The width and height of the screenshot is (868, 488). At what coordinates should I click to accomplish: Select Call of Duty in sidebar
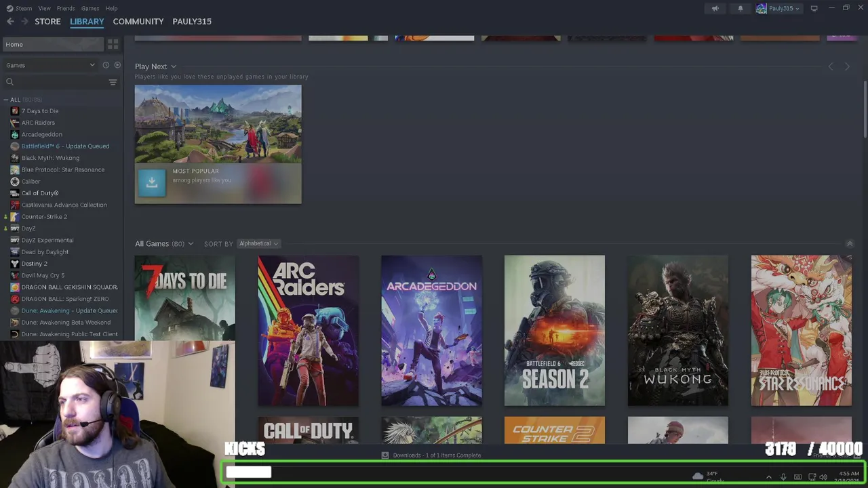pyautogui.click(x=40, y=193)
